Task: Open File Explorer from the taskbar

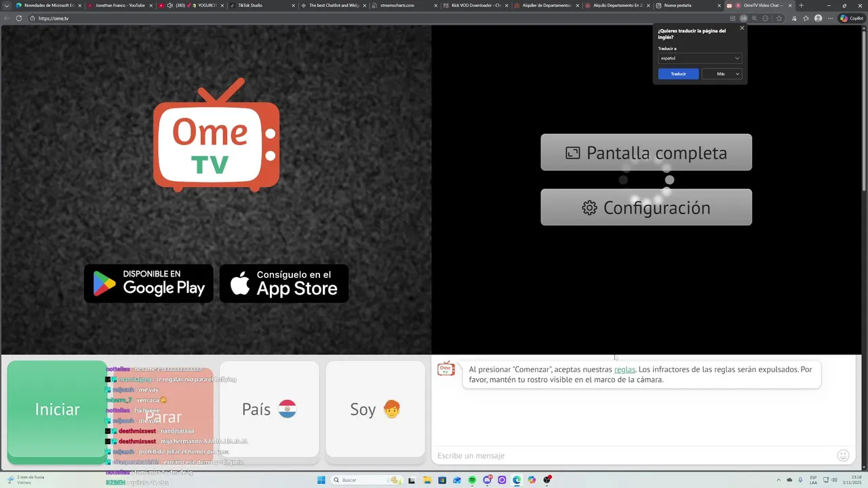Action: (x=427, y=480)
